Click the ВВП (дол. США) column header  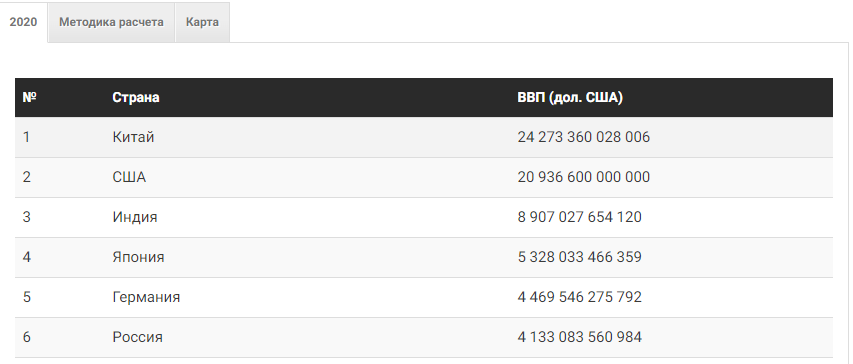pos(570,97)
